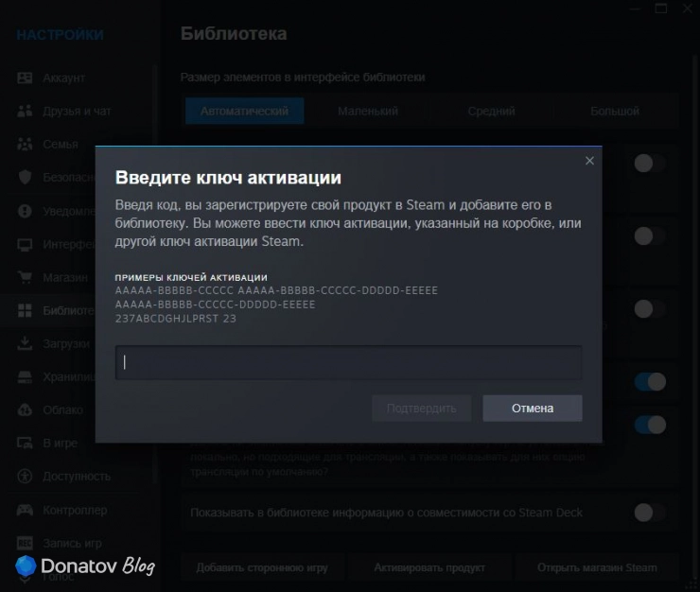Select Автоматический size tab
The height and width of the screenshot is (592, 700).
[244, 111]
